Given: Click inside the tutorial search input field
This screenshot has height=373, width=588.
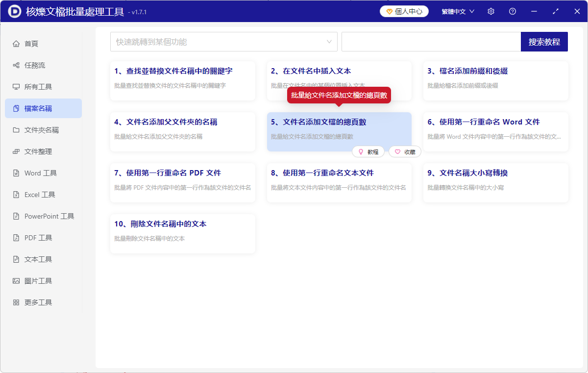Looking at the screenshot, I should pyautogui.click(x=431, y=42).
